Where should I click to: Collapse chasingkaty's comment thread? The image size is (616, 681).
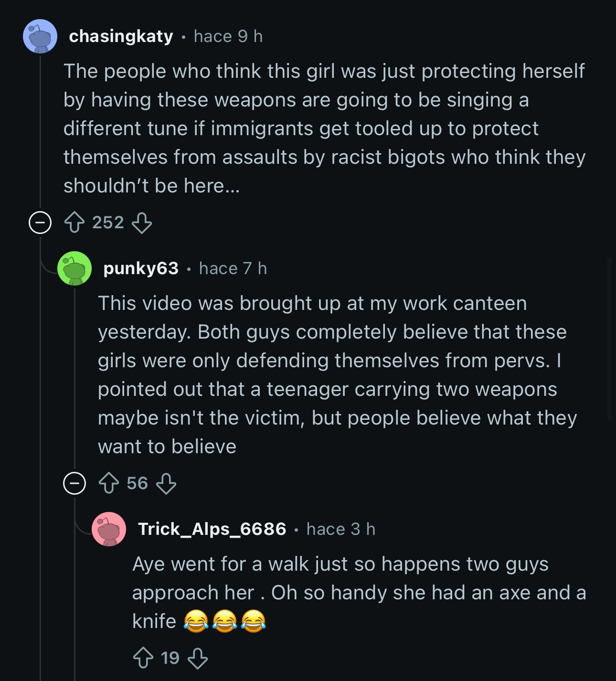(x=40, y=223)
